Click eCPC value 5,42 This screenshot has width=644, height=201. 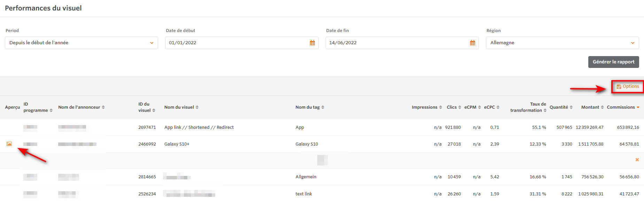(495, 177)
